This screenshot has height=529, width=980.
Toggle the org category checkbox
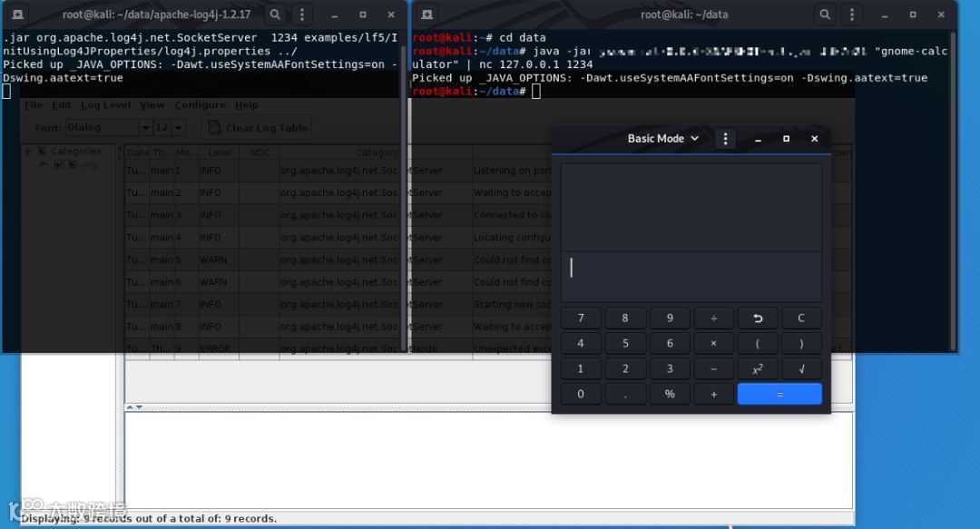[59, 164]
